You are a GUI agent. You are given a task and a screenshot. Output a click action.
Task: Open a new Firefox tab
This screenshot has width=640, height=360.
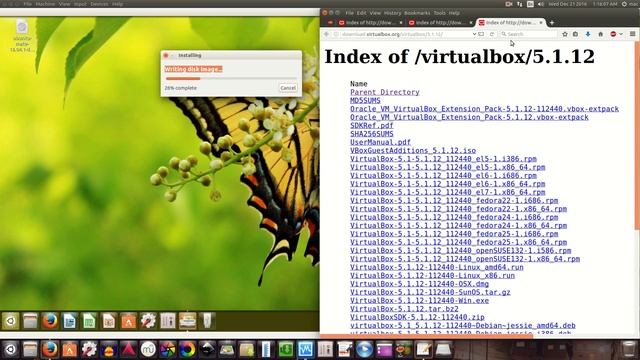552,23
